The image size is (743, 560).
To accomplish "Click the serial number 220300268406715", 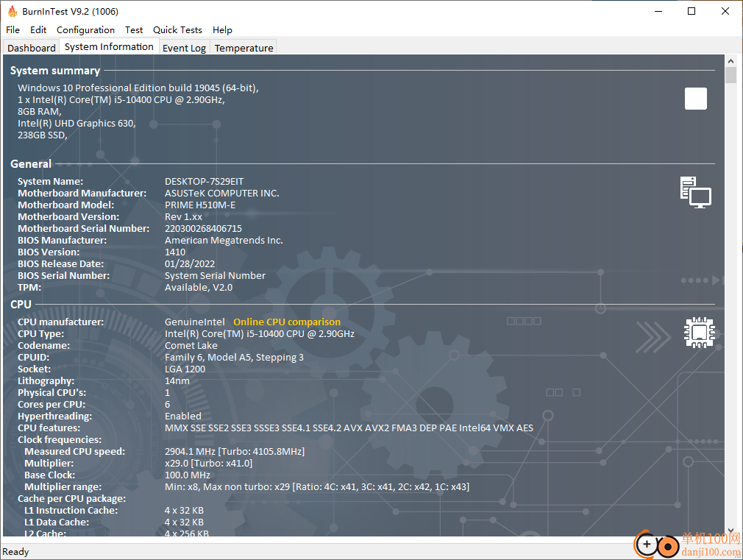I will click(203, 229).
